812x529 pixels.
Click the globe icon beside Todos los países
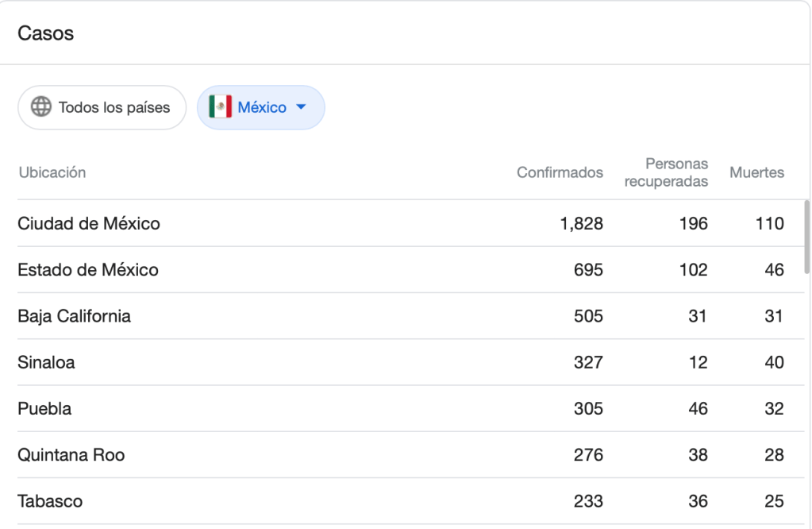[x=41, y=107]
